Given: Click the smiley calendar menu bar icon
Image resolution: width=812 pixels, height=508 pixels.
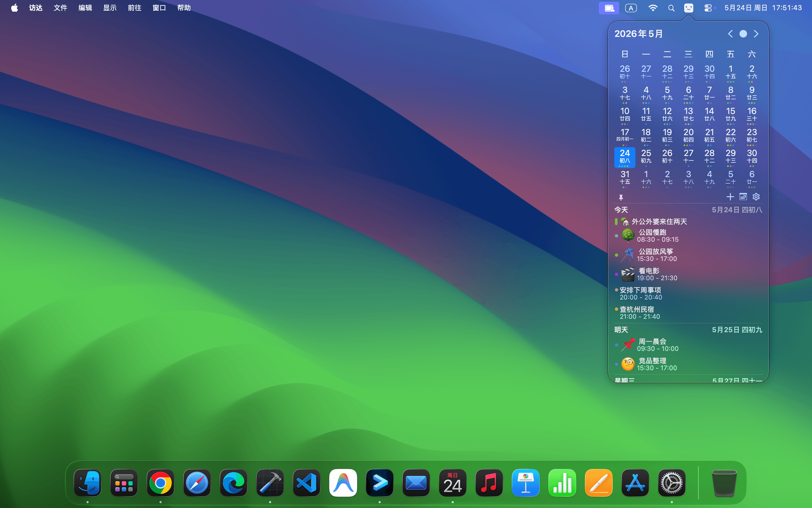Looking at the screenshot, I should click(x=689, y=8).
